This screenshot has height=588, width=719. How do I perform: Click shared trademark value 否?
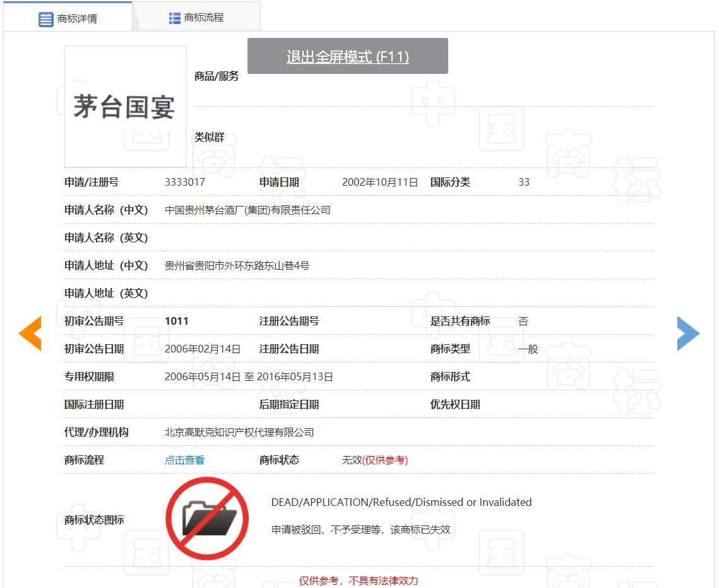(x=523, y=321)
